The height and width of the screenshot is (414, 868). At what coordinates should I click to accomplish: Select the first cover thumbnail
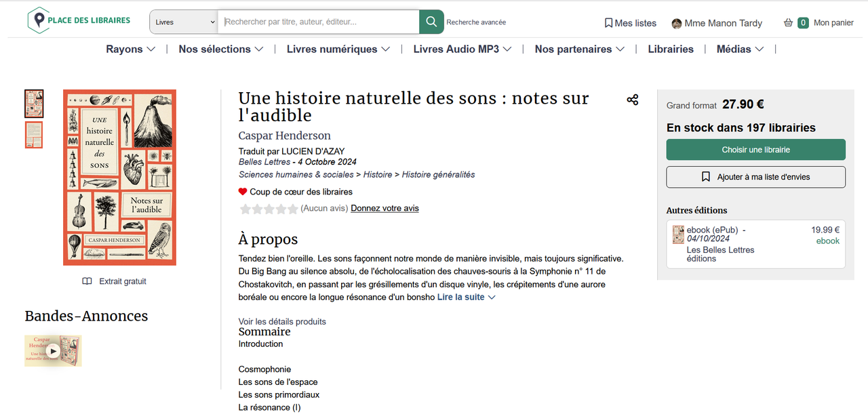(34, 104)
